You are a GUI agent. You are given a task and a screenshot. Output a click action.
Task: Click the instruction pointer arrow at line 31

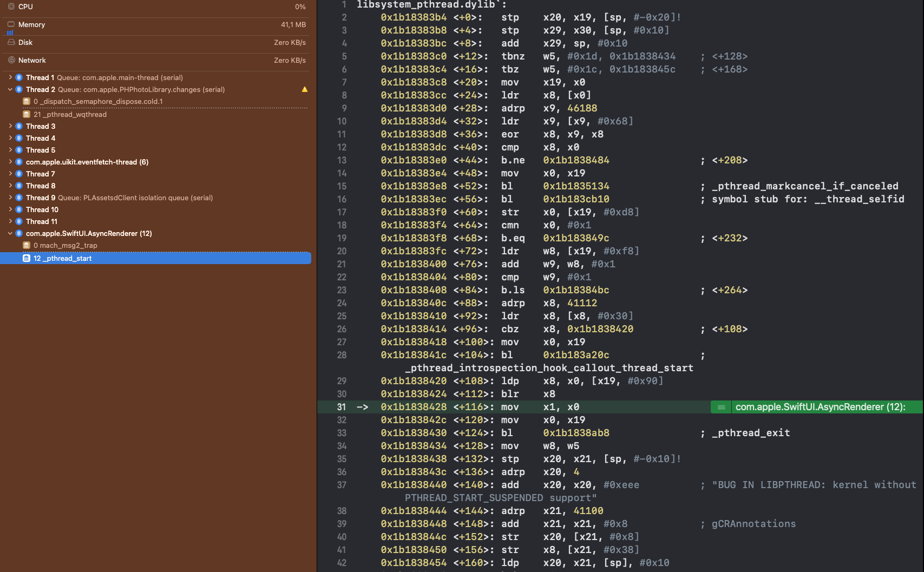pos(362,407)
